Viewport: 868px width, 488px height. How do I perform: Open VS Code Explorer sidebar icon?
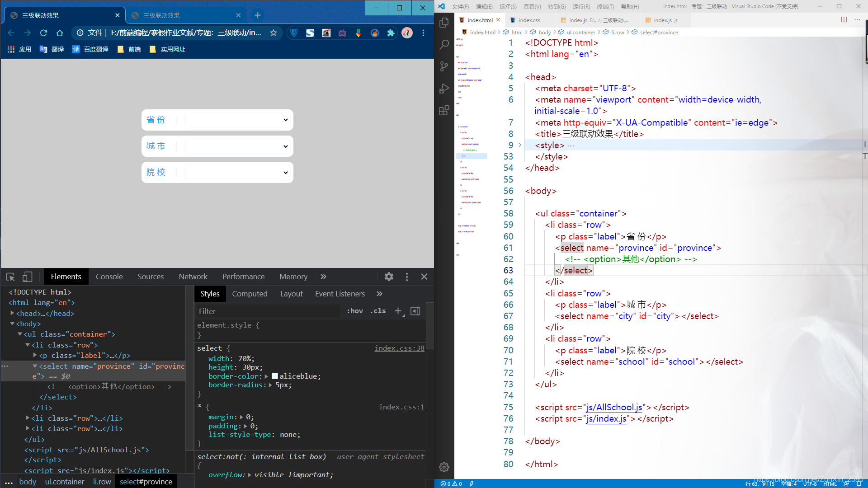coord(444,23)
